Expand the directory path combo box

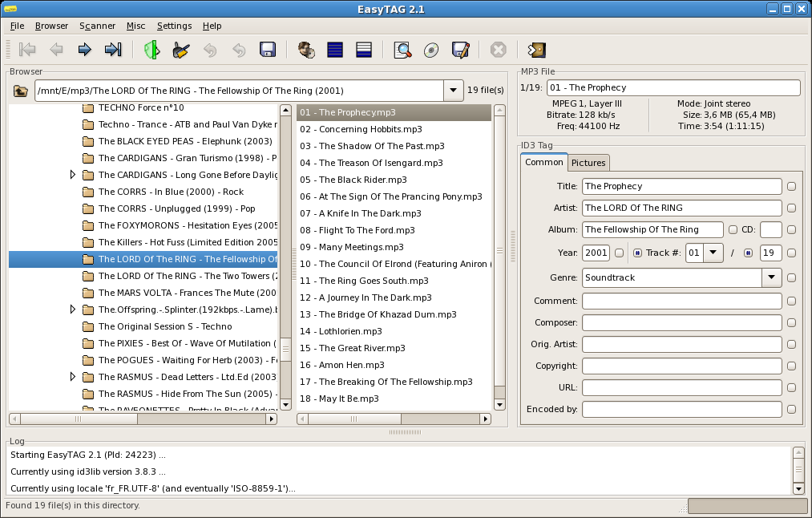click(x=454, y=90)
